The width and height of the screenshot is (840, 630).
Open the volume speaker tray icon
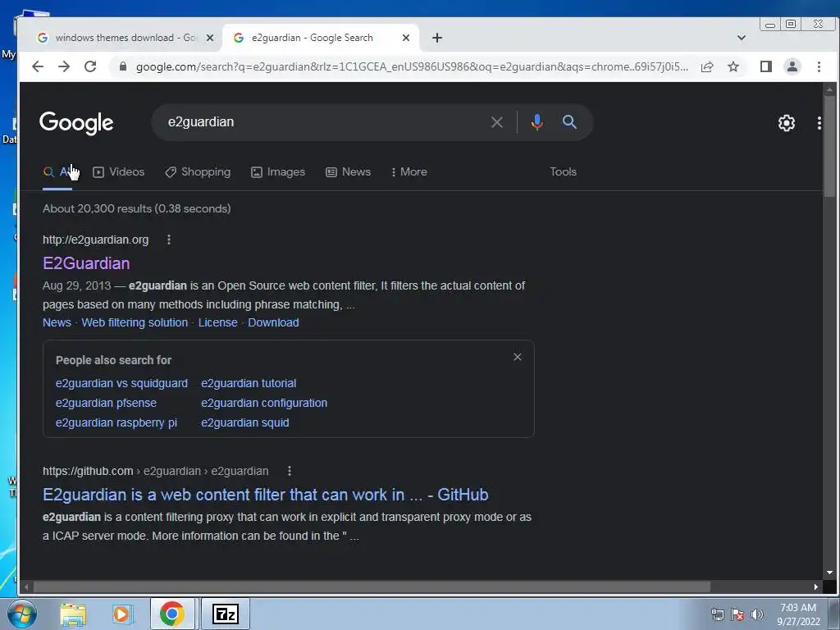click(756, 614)
